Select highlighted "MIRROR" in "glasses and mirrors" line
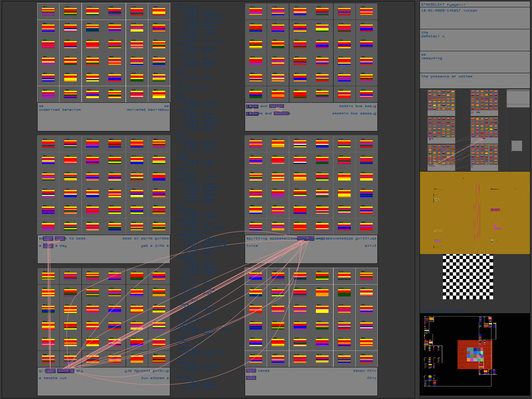The image size is (532, 399). click(x=281, y=114)
